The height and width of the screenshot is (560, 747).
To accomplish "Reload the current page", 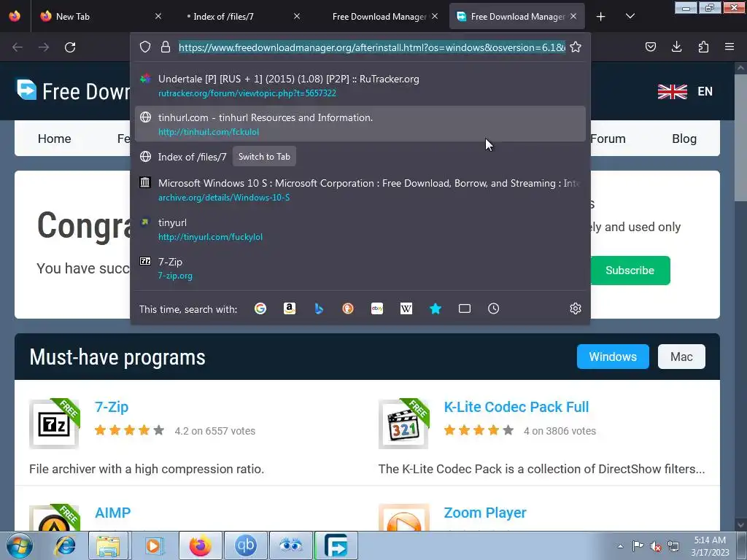I will pyautogui.click(x=70, y=47).
